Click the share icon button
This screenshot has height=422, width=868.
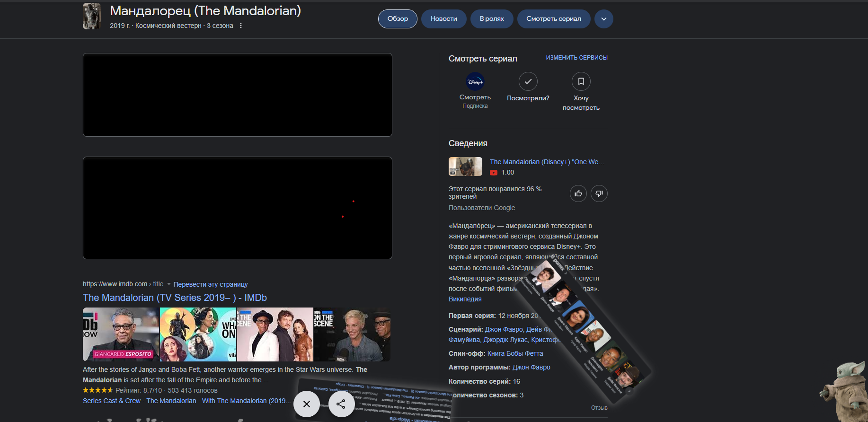pyautogui.click(x=341, y=404)
